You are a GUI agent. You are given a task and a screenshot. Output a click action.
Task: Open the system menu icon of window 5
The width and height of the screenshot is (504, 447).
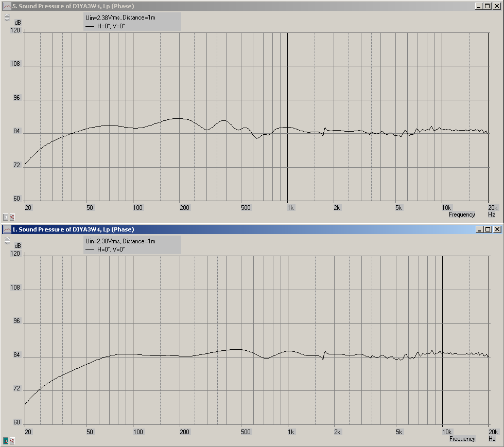click(7, 6)
